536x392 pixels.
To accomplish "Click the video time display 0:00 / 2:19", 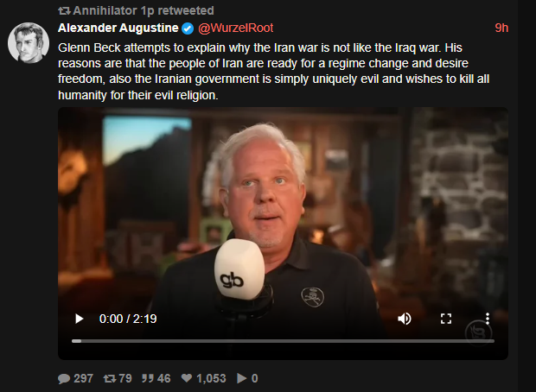I will [x=128, y=319].
